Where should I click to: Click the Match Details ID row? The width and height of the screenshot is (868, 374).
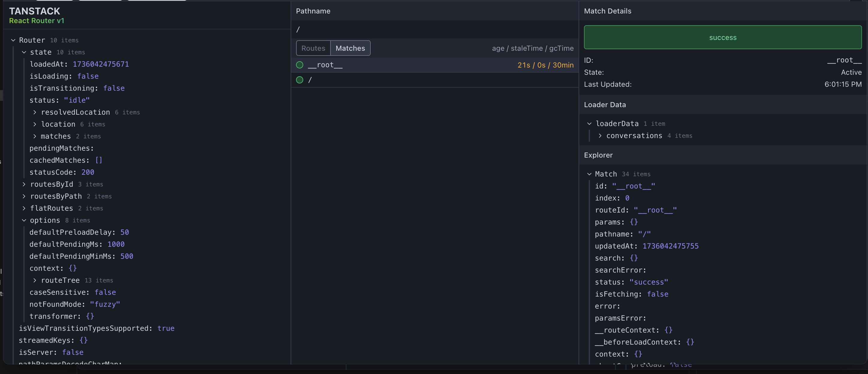[723, 60]
